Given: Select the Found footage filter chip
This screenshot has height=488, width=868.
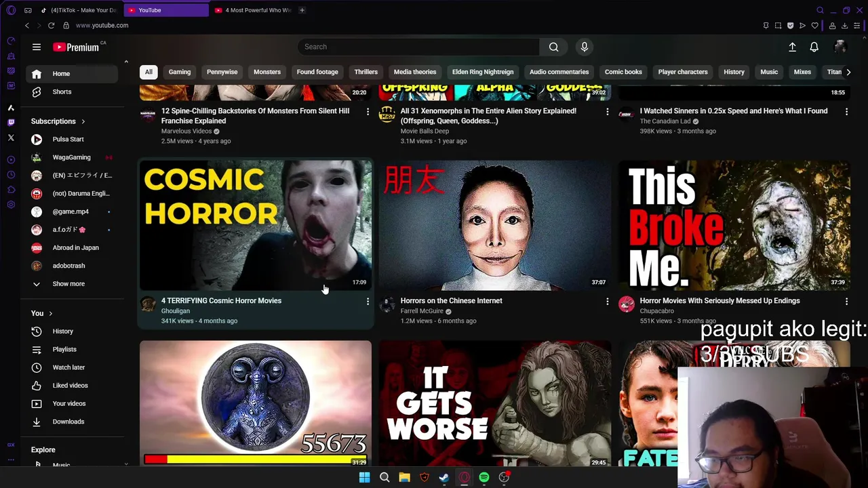Looking at the screenshot, I should 317,72.
